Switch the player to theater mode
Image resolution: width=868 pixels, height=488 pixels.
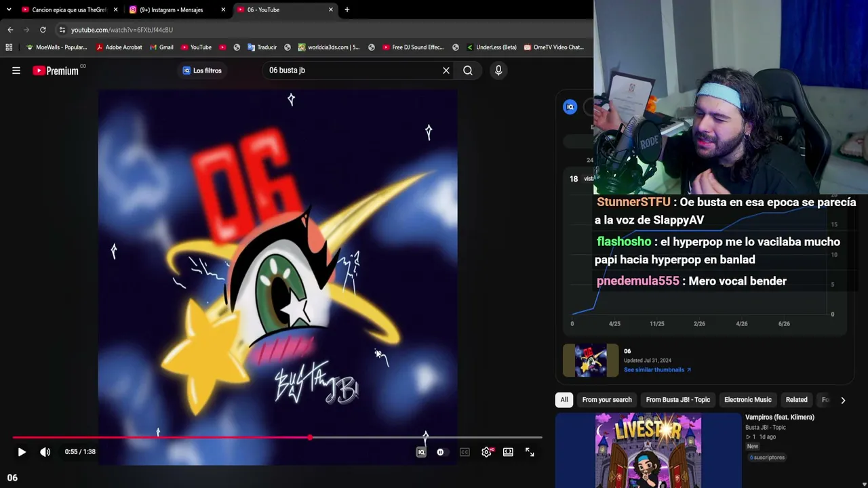pyautogui.click(x=508, y=452)
